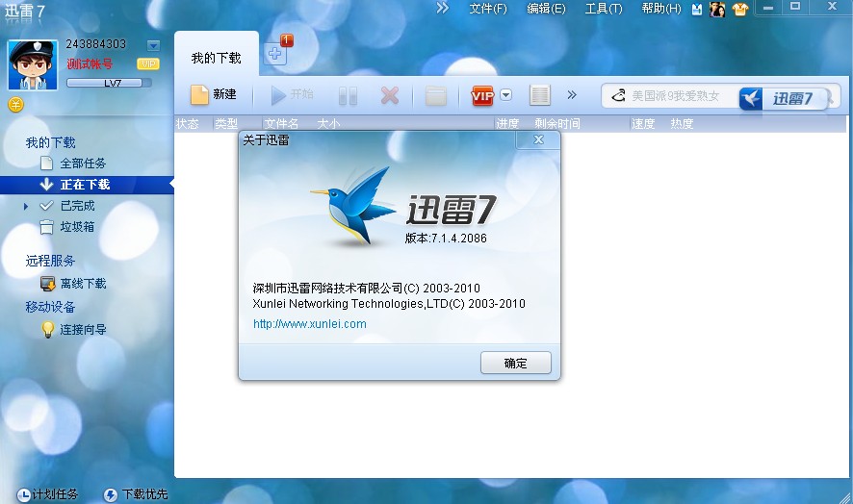Select 正在下载 in the sidebar

click(x=86, y=185)
